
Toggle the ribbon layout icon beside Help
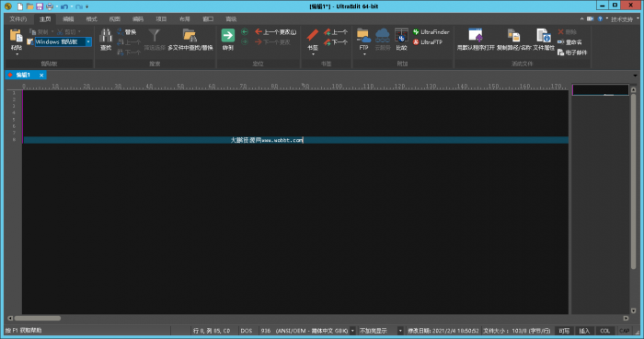point(591,19)
